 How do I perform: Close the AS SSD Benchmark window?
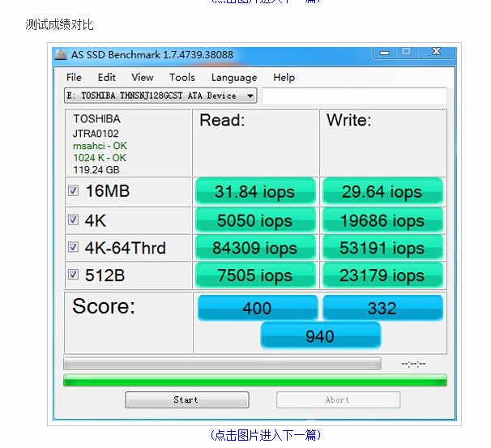tap(436, 53)
